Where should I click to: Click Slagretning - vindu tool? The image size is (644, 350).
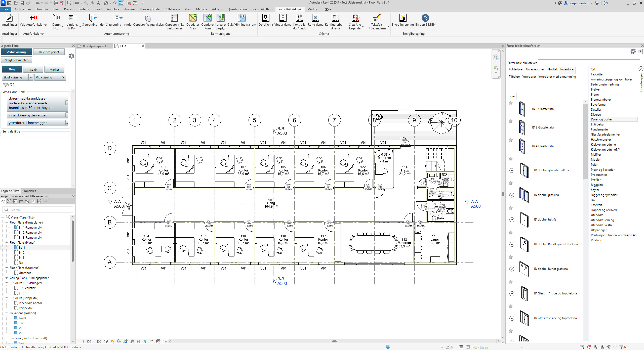tap(119, 20)
